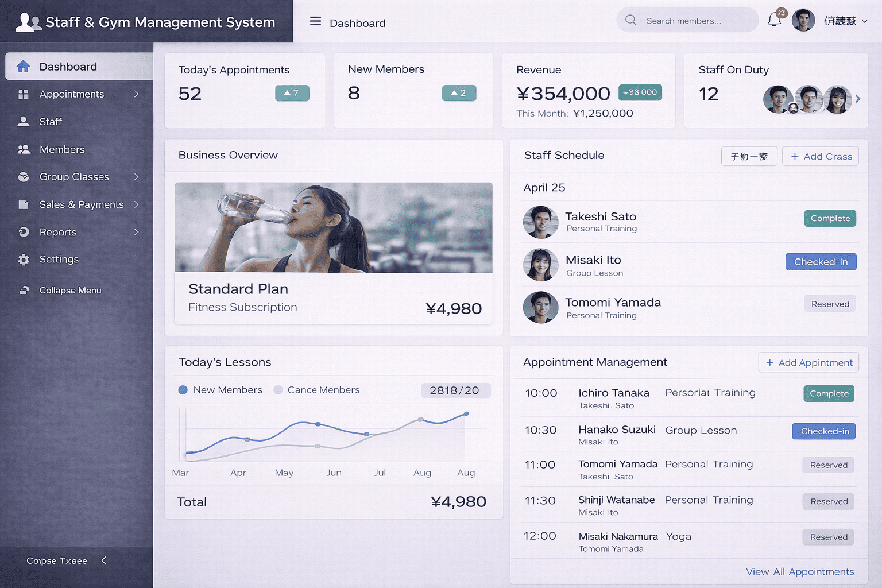Image resolution: width=882 pixels, height=588 pixels.
Task: Open Reports in the sidebar
Action: 58,232
